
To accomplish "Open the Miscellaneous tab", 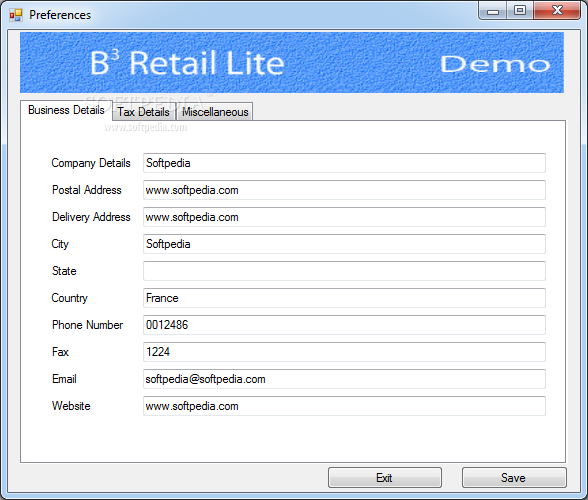I will (x=215, y=112).
